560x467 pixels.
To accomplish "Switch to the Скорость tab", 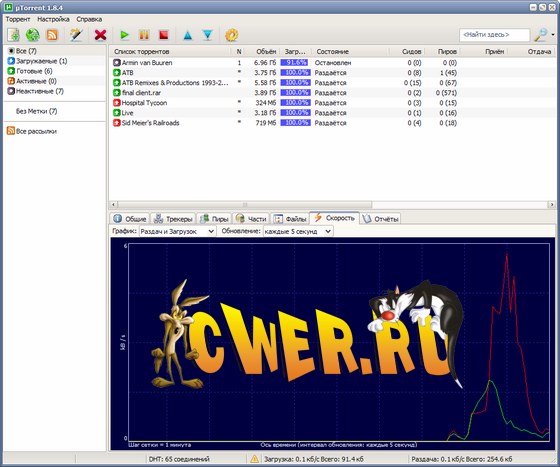I will (x=334, y=218).
